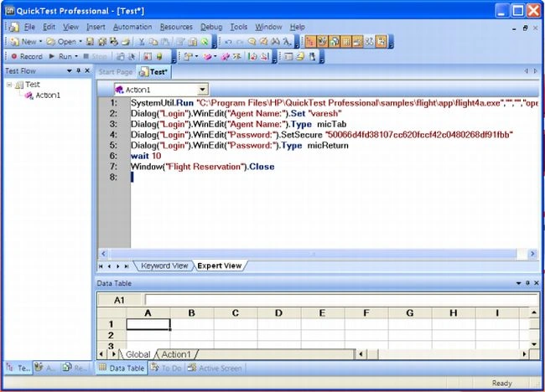Open the New button dropdown arrow
The width and height of the screenshot is (545, 392).
click(40, 42)
